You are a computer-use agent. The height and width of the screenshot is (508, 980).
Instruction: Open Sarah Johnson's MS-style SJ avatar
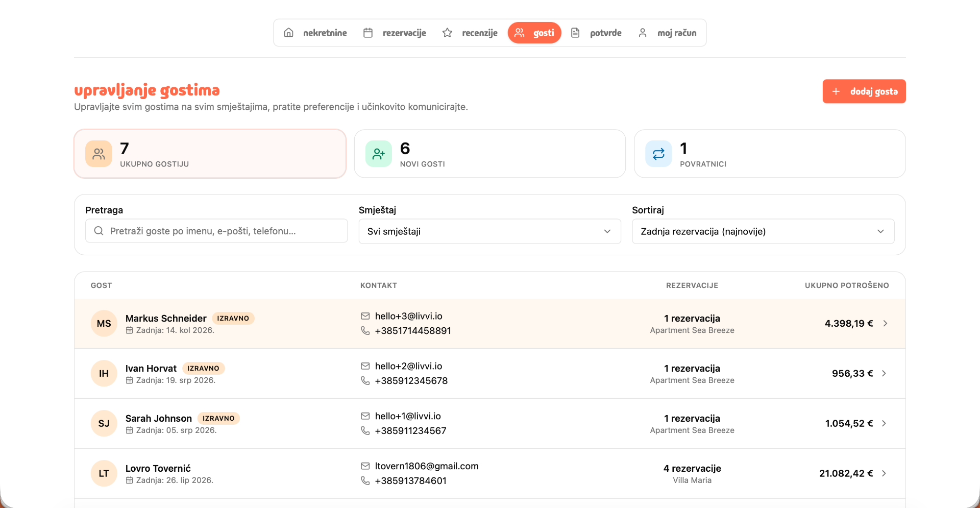point(104,423)
